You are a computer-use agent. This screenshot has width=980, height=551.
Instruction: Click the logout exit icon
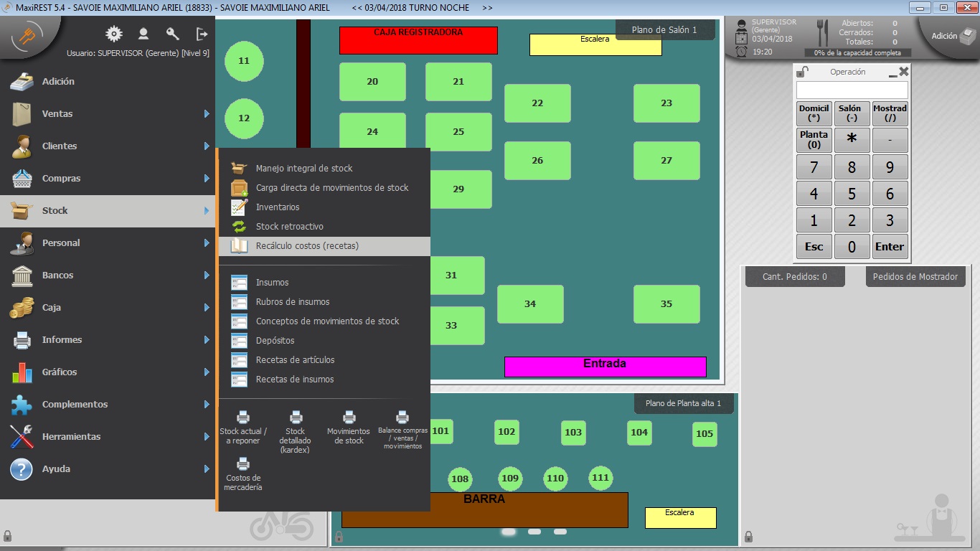point(202,34)
